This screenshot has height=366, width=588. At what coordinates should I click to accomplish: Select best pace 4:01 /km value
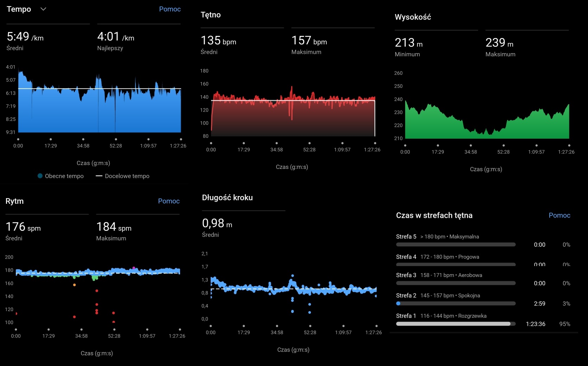(115, 37)
